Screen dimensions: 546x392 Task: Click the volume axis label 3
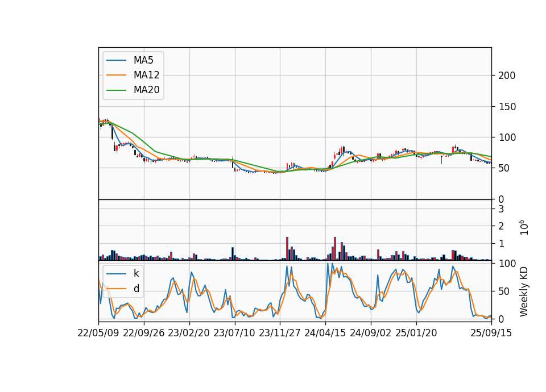501,209
